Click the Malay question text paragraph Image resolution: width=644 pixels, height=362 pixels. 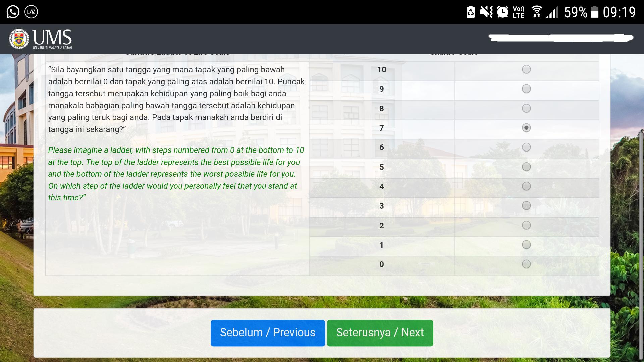coord(176,100)
